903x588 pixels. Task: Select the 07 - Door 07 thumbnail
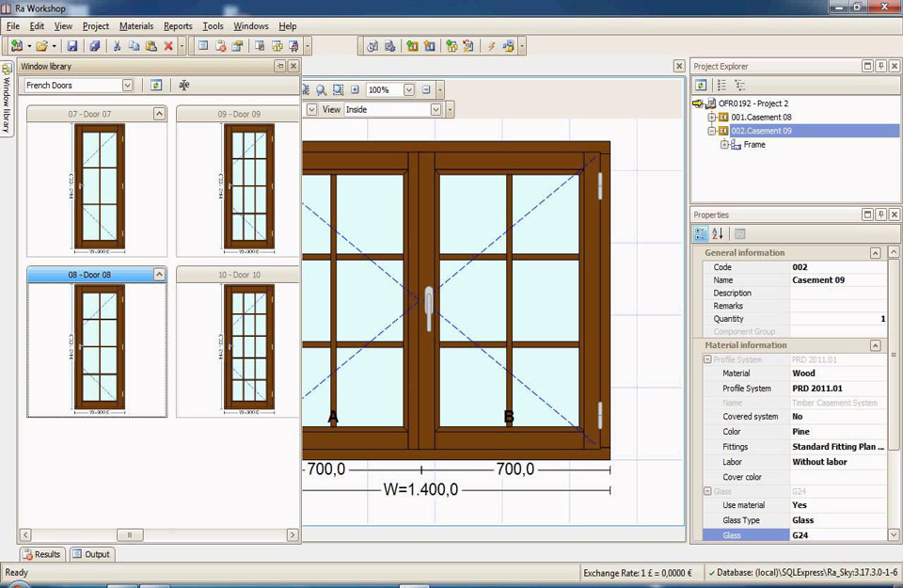pyautogui.click(x=99, y=188)
